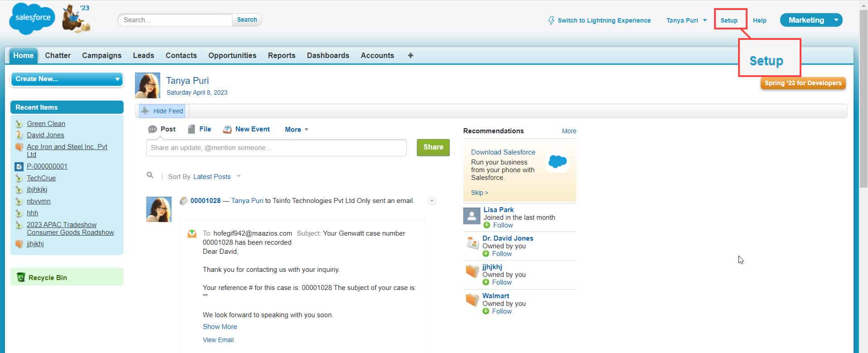This screenshot has width=868, height=353.
Task: Click the jjhjkhj account icon in Recent Items
Action: (19, 244)
